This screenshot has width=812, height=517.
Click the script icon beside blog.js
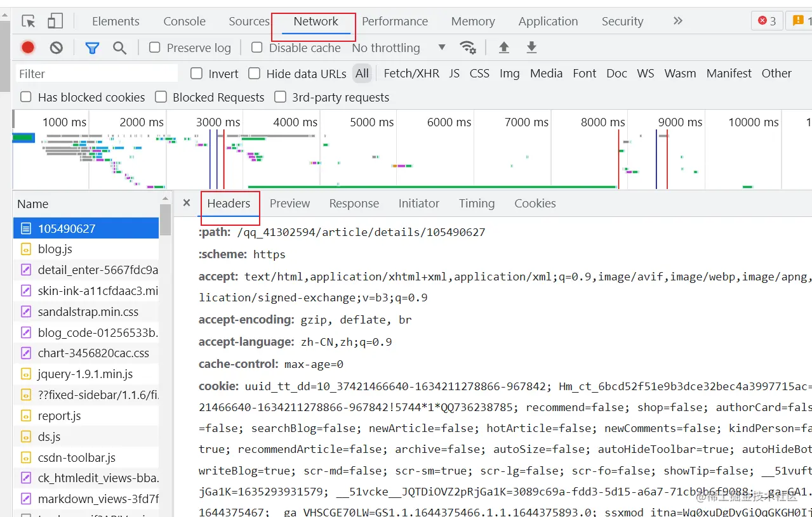pyautogui.click(x=26, y=249)
